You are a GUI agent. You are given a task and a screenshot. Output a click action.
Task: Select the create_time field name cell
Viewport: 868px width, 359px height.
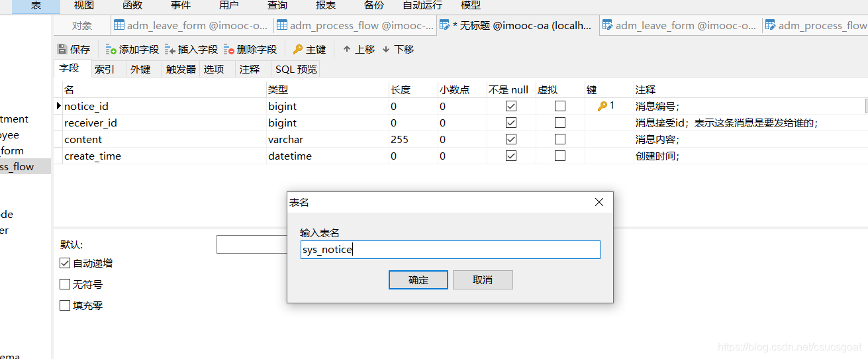[x=164, y=156]
